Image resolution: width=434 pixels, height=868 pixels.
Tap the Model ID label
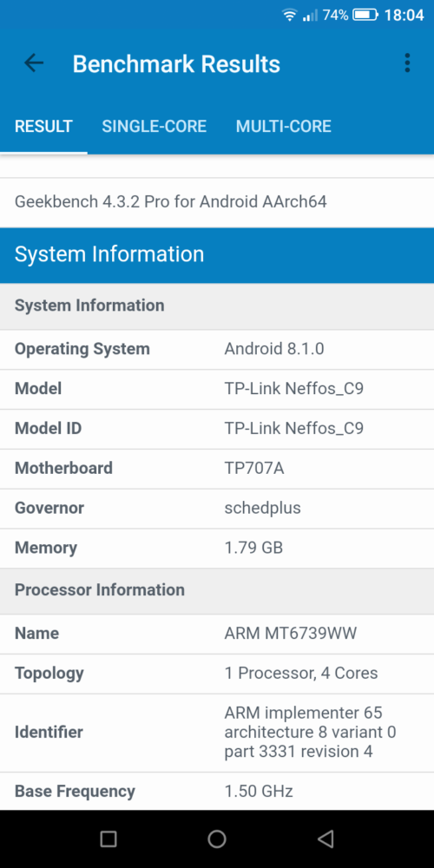(48, 429)
